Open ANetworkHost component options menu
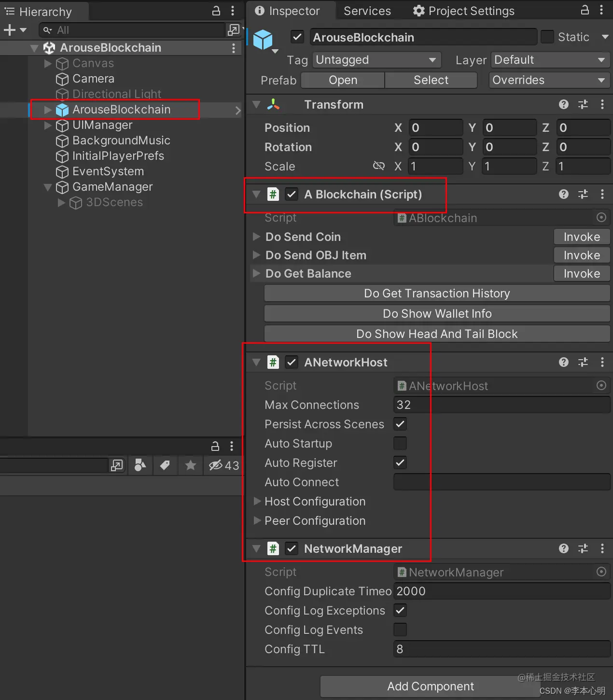This screenshot has height=700, width=613. click(602, 362)
